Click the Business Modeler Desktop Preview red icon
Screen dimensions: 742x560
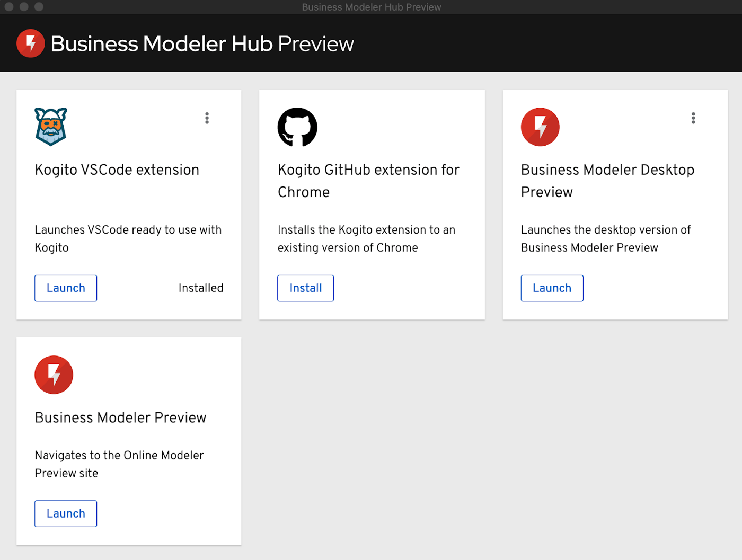click(540, 127)
